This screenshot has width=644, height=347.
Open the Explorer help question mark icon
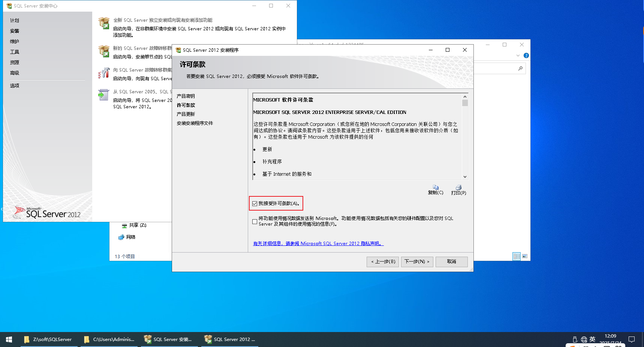pos(526,55)
